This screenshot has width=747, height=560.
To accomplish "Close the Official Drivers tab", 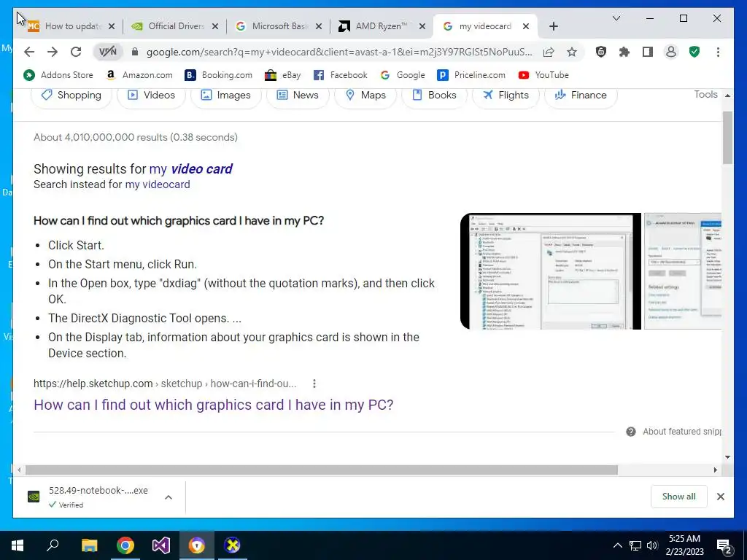I will [215, 27].
